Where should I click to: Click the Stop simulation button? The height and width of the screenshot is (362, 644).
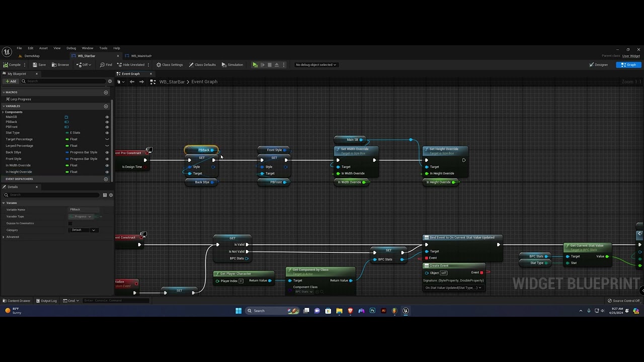(x=269, y=65)
